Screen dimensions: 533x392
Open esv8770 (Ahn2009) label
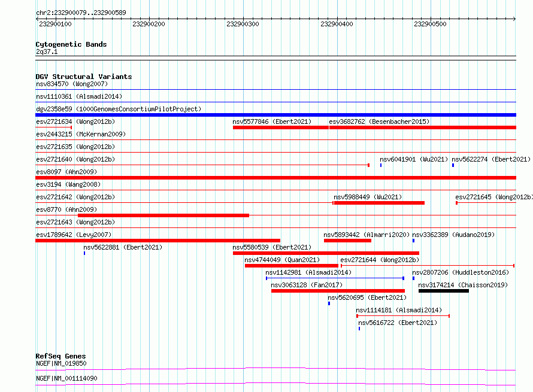coord(66,209)
